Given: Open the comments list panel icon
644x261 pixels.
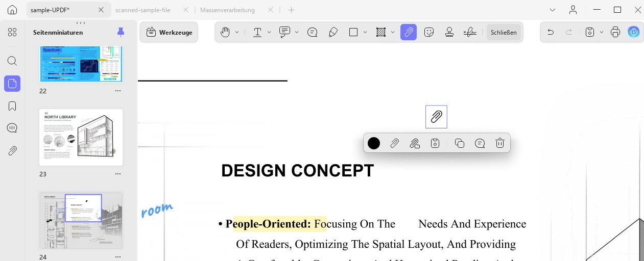Looking at the screenshot, I should (12, 128).
